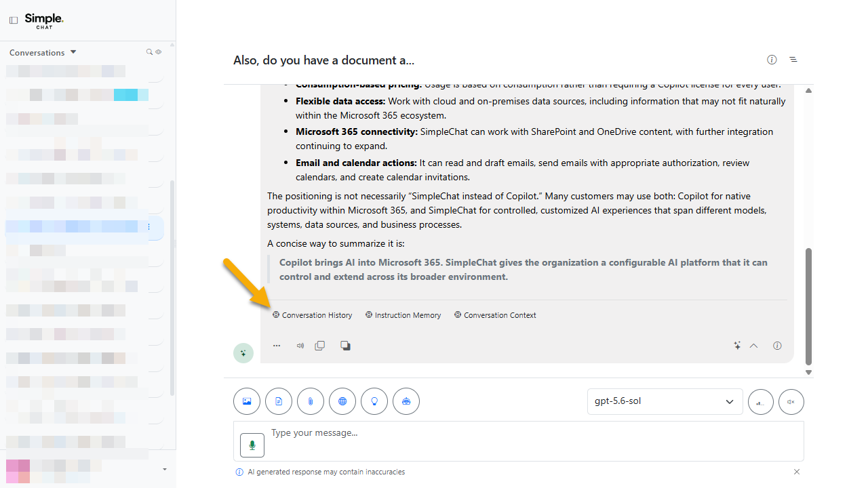Click "A concise way to summarize it is:" text
The image size is (868, 488).
[x=334, y=243]
